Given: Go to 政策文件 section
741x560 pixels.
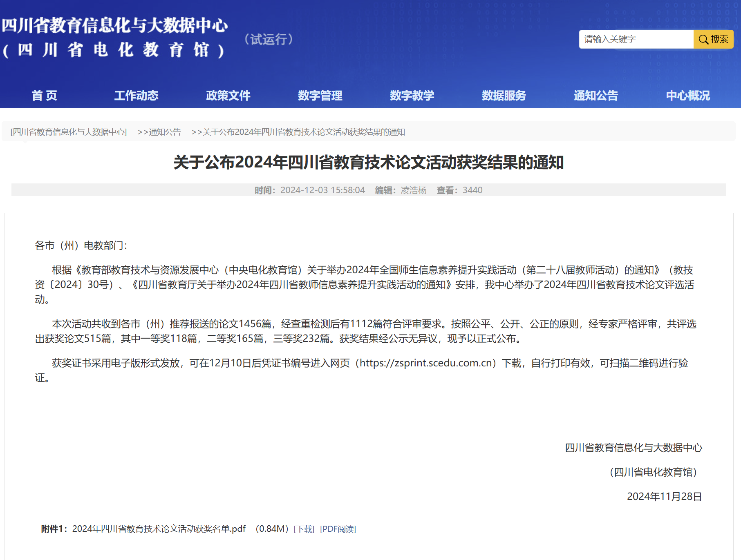Looking at the screenshot, I should click(228, 96).
